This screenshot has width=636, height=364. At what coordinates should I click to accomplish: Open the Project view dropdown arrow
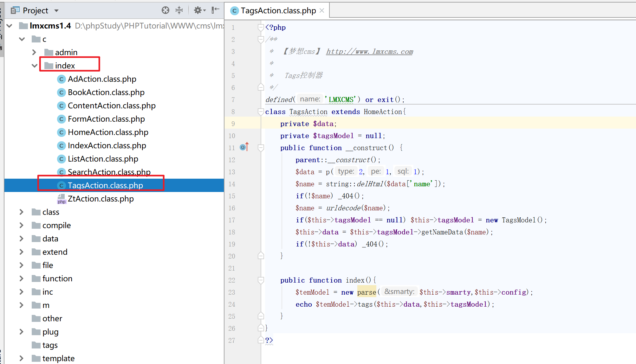pyautogui.click(x=56, y=11)
